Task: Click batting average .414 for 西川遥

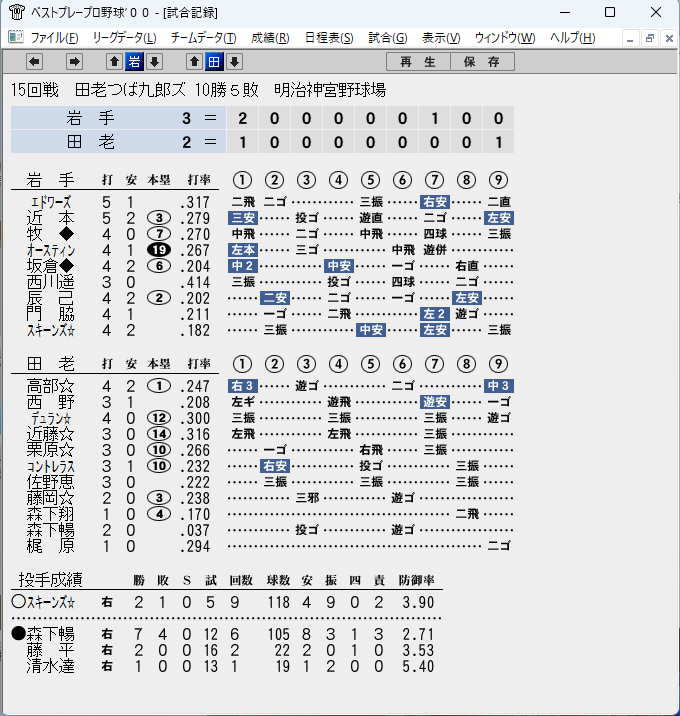Action: click(x=195, y=282)
